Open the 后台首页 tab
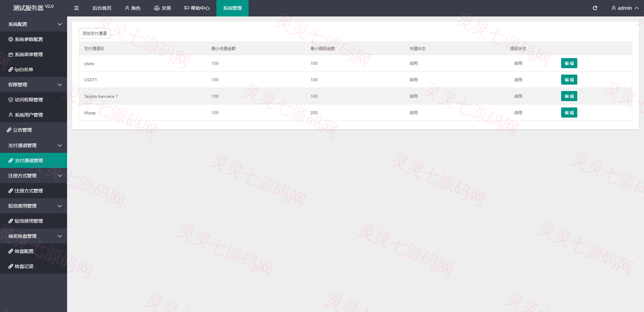The width and height of the screenshot is (644, 312). click(102, 8)
